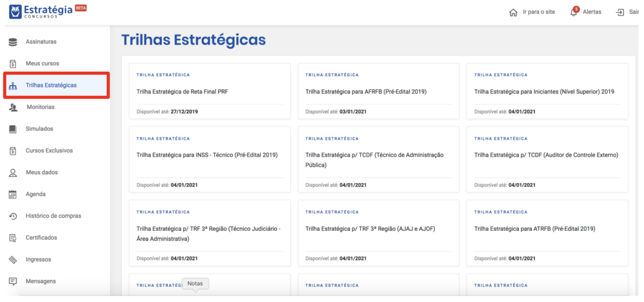644x302 pixels.
Task: Click the Estratégia Concursos owl logo
Action: pyautogui.click(x=15, y=12)
